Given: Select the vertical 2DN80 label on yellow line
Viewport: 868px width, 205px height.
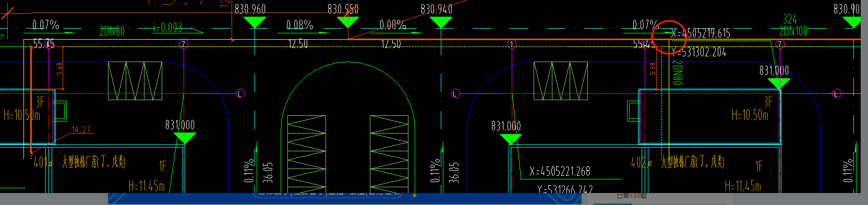Looking at the screenshot, I should [677, 73].
